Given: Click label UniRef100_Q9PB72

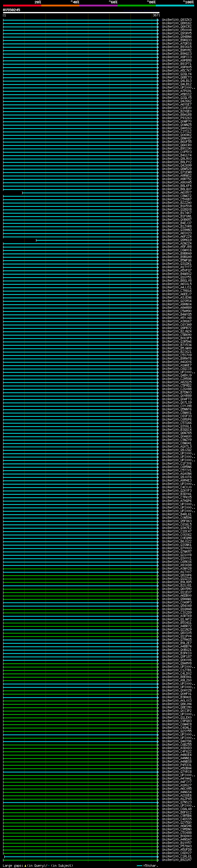Looking at the screenshot, I should pos(176,328).
